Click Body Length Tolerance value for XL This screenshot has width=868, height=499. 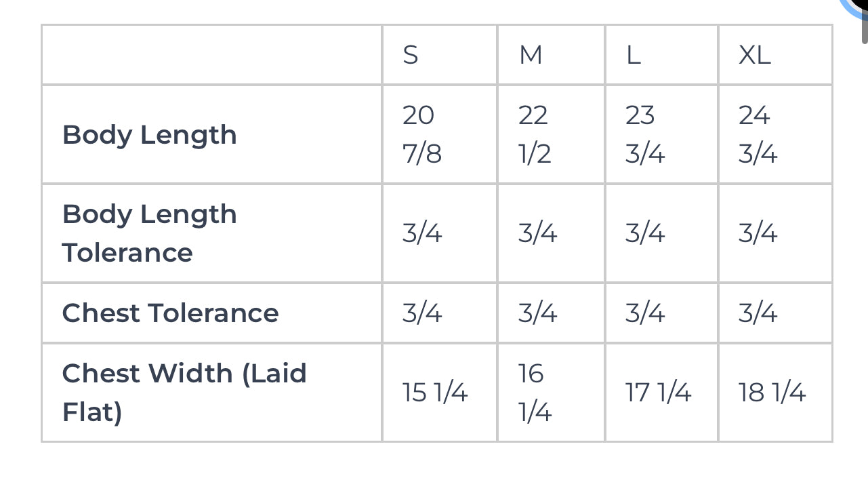758,233
